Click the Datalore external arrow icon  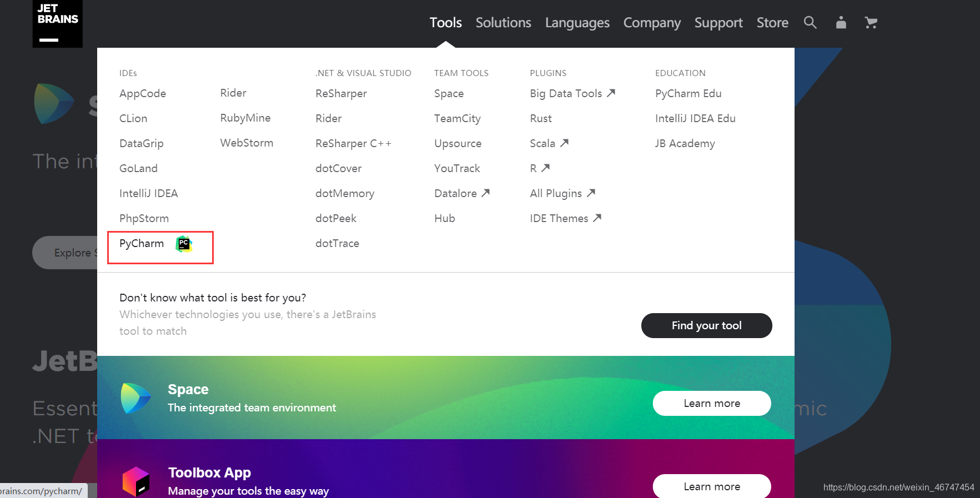click(485, 193)
